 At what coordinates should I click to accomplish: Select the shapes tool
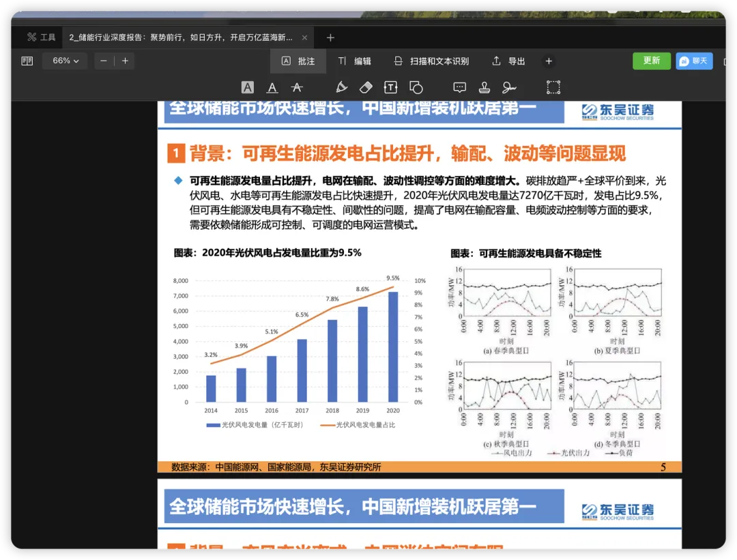coord(416,87)
